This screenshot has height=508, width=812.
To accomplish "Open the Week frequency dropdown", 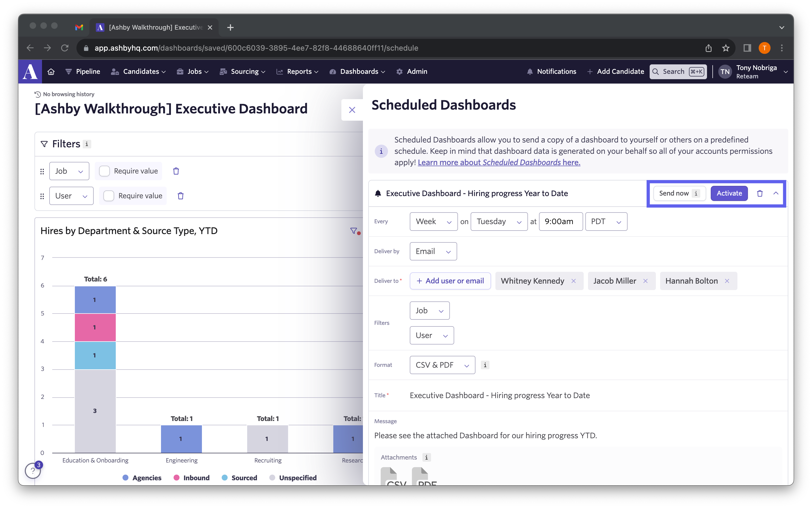I will point(433,221).
